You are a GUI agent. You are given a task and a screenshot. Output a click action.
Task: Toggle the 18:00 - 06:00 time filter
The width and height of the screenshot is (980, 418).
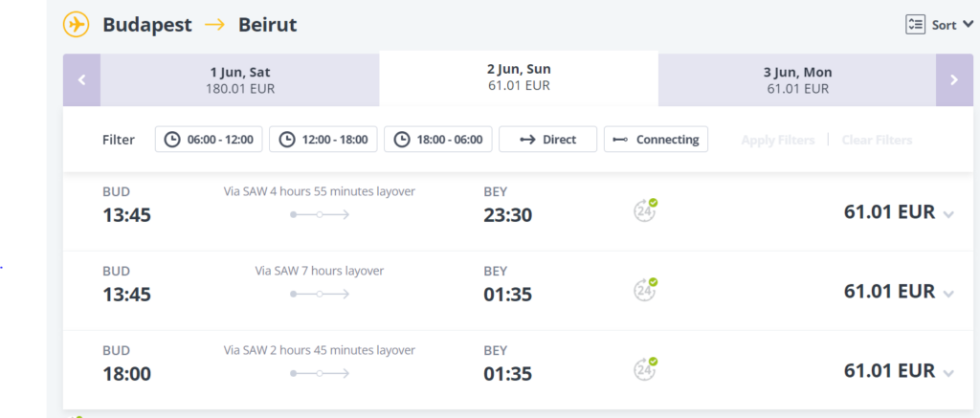pyautogui.click(x=438, y=140)
